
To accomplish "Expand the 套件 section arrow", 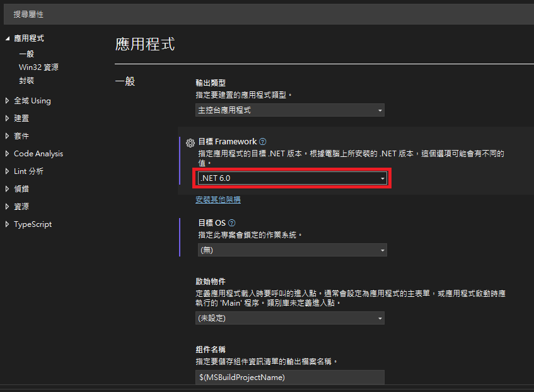I will [x=8, y=136].
